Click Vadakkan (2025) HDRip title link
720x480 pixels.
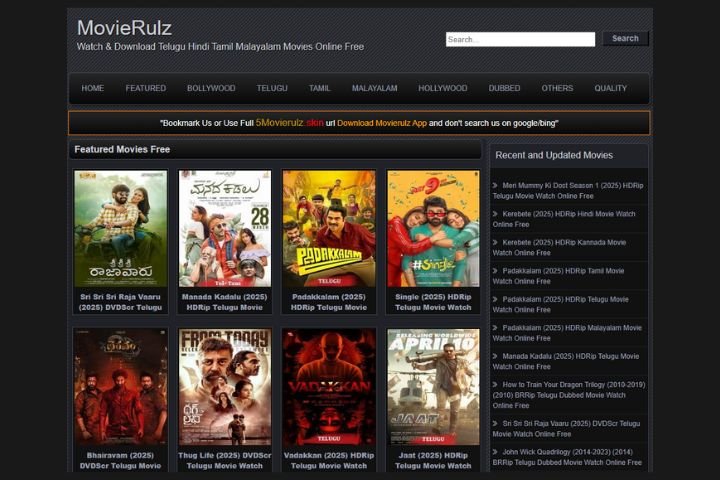[329, 461]
